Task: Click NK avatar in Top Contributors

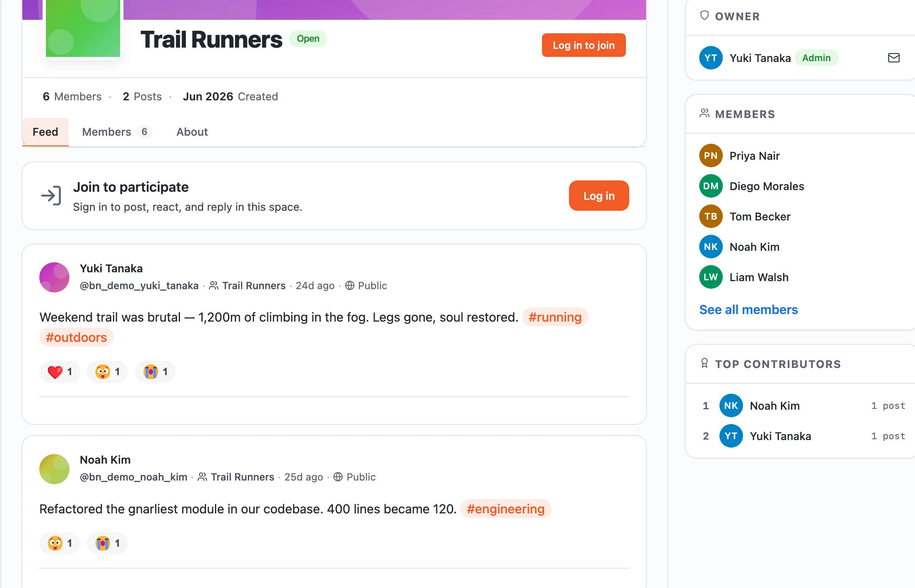Action: tap(731, 405)
